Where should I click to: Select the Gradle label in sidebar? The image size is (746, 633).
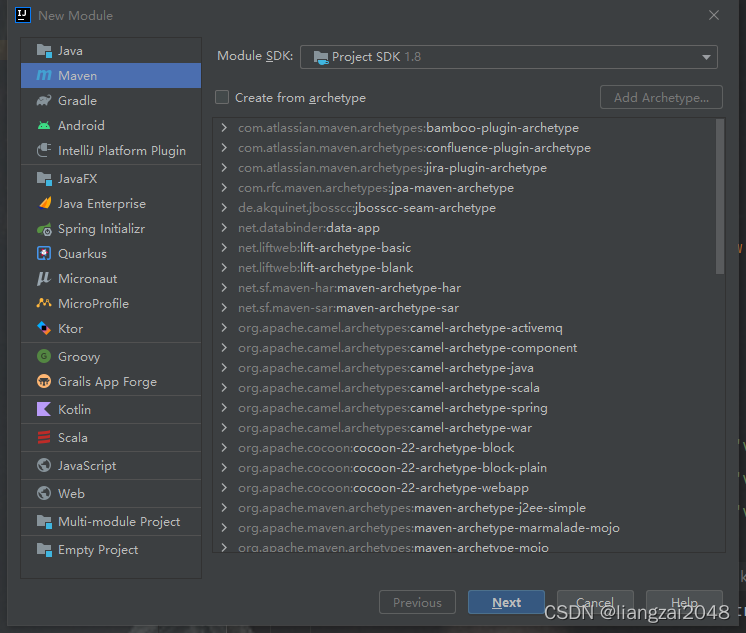click(x=77, y=100)
